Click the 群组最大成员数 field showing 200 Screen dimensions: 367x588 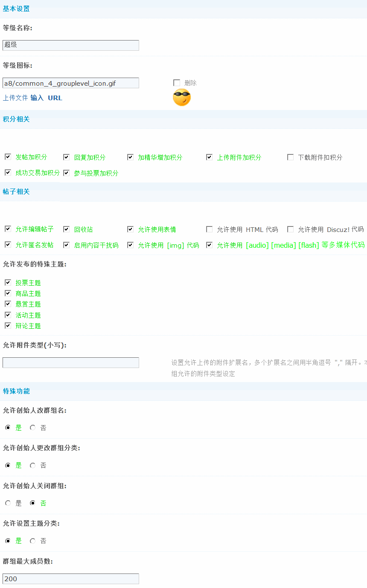[x=70, y=579]
